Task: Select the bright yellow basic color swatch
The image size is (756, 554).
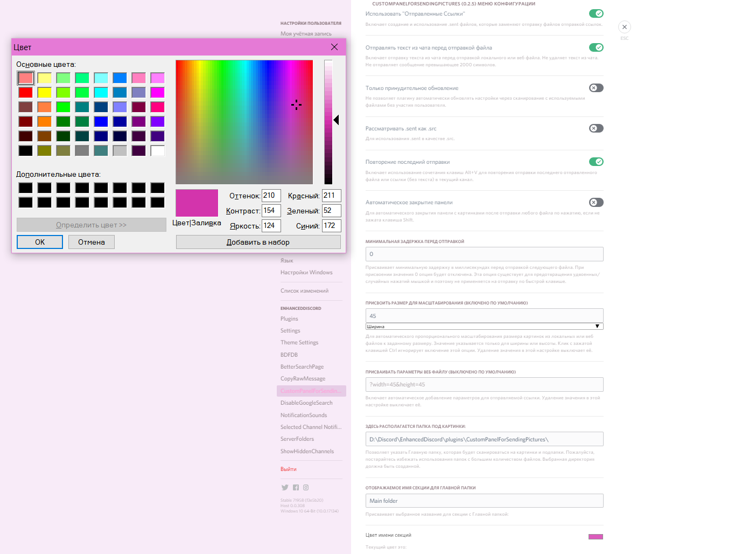Action: point(45,93)
